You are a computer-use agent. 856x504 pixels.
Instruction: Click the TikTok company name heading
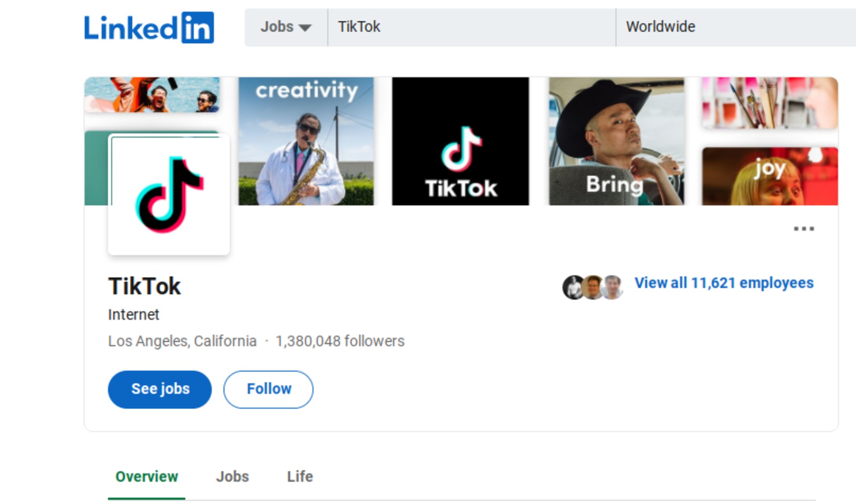pyautogui.click(x=144, y=286)
